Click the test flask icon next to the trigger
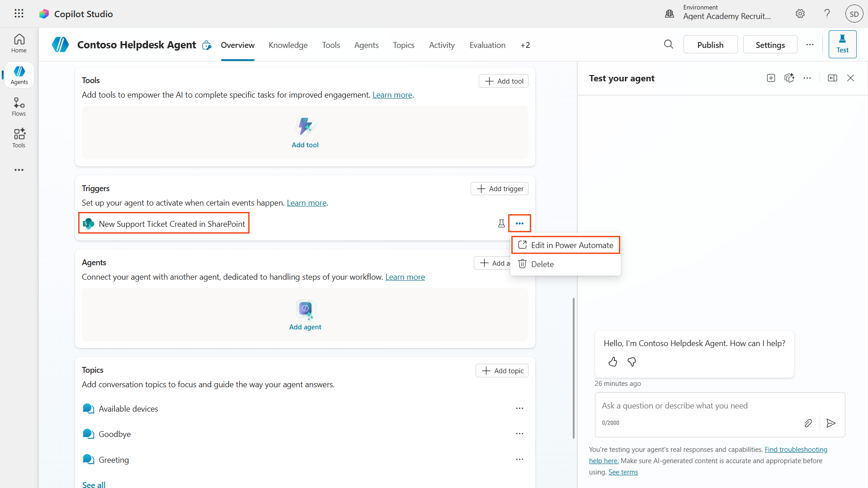868x488 pixels. click(501, 223)
